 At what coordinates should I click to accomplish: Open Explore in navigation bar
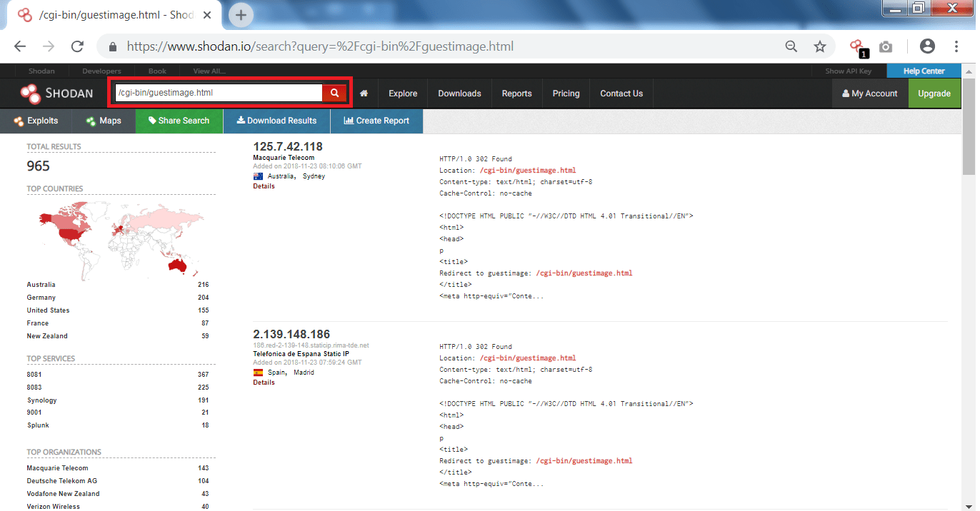(403, 93)
